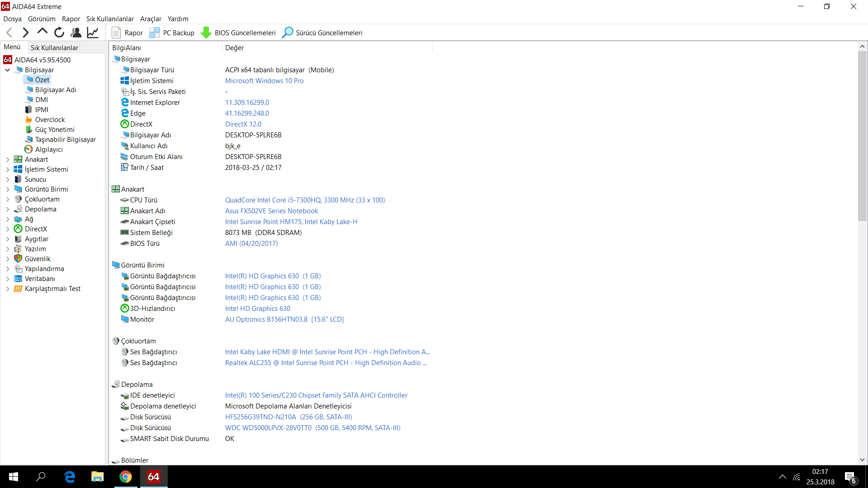The height and width of the screenshot is (488, 868).
Task: Open Google Chrome from the taskbar
Action: [x=126, y=477]
